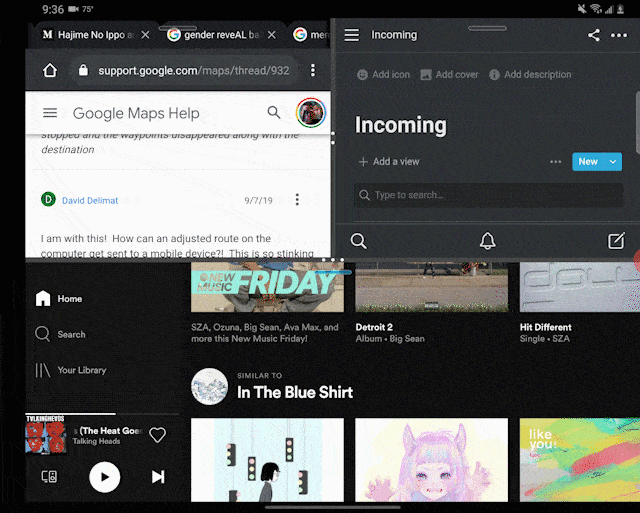This screenshot has width=640, height=513.
Task: Click the Talking Heads album art
Action: pyautogui.click(x=45, y=435)
